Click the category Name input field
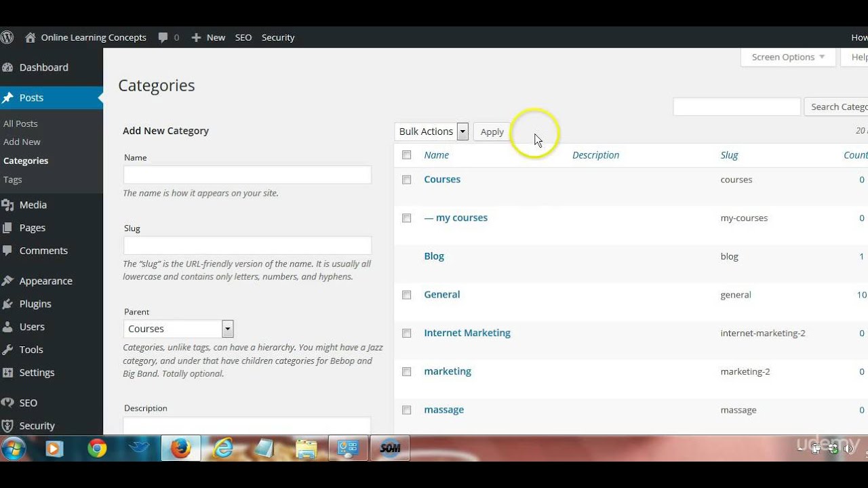 [x=248, y=174]
